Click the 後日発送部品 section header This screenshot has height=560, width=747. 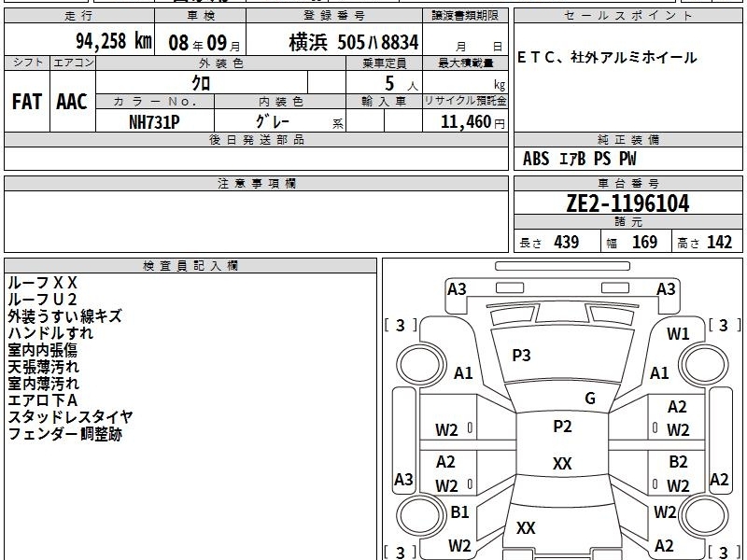(x=256, y=140)
